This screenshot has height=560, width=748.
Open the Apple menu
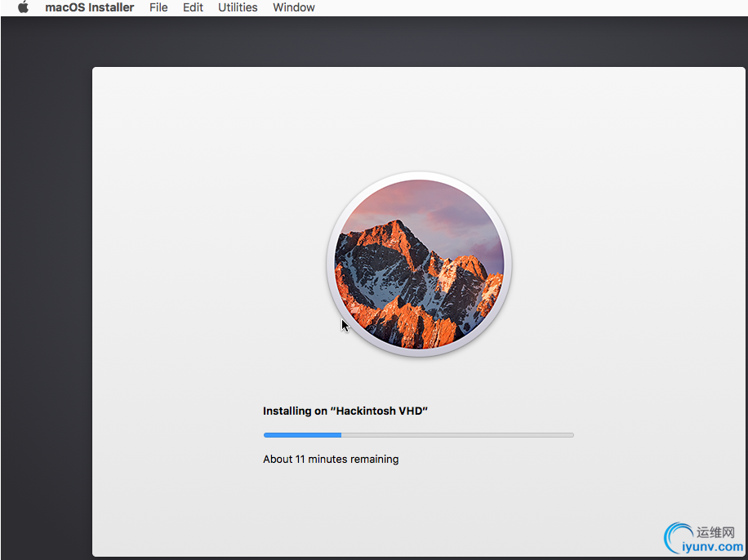tap(23, 7)
